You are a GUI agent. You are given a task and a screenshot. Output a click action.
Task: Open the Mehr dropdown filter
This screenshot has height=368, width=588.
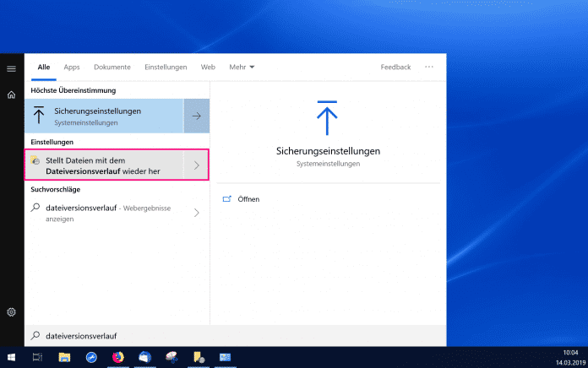tap(242, 67)
